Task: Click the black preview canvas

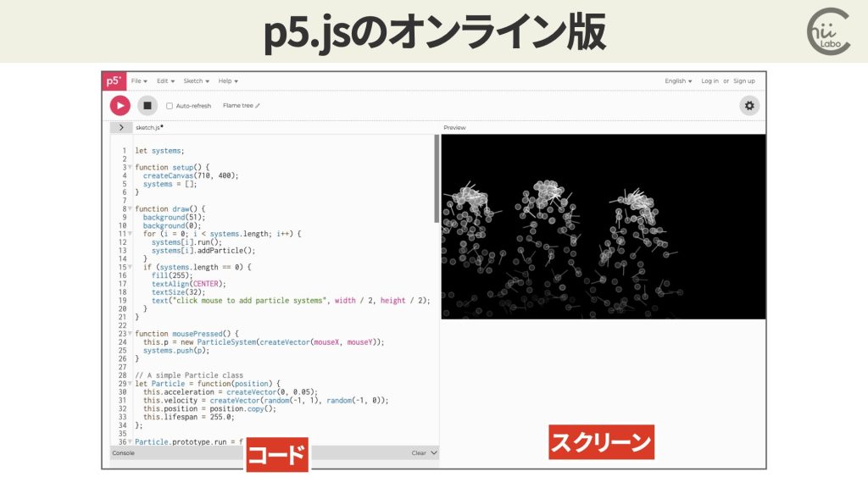Action: point(604,226)
